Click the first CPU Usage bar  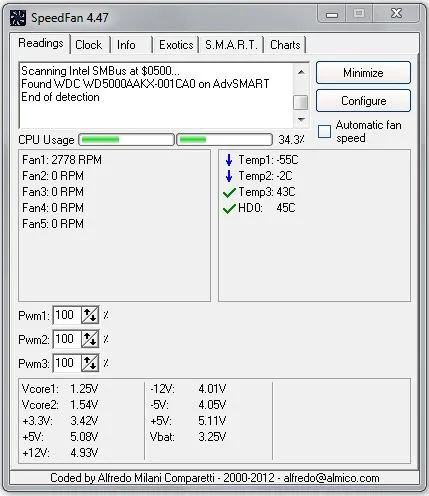click(x=126, y=140)
